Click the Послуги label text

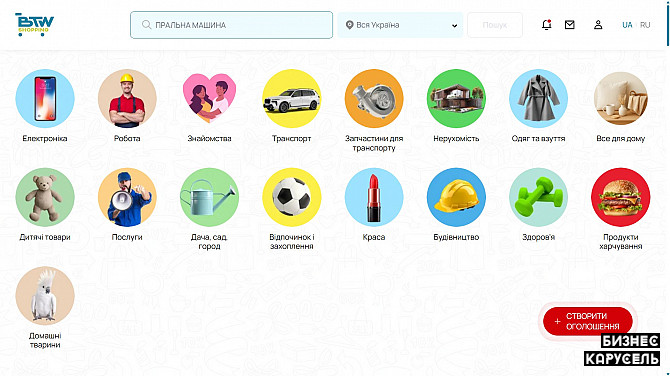tap(127, 237)
